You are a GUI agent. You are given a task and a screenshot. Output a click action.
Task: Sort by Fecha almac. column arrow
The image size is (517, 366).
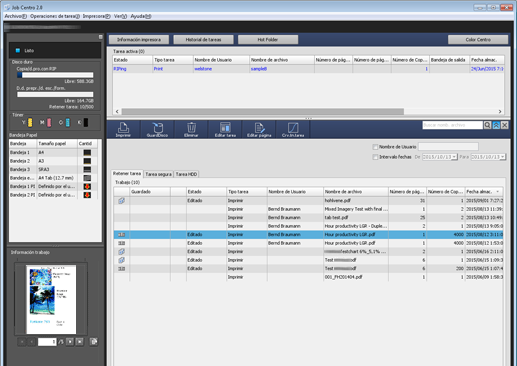[498, 192]
